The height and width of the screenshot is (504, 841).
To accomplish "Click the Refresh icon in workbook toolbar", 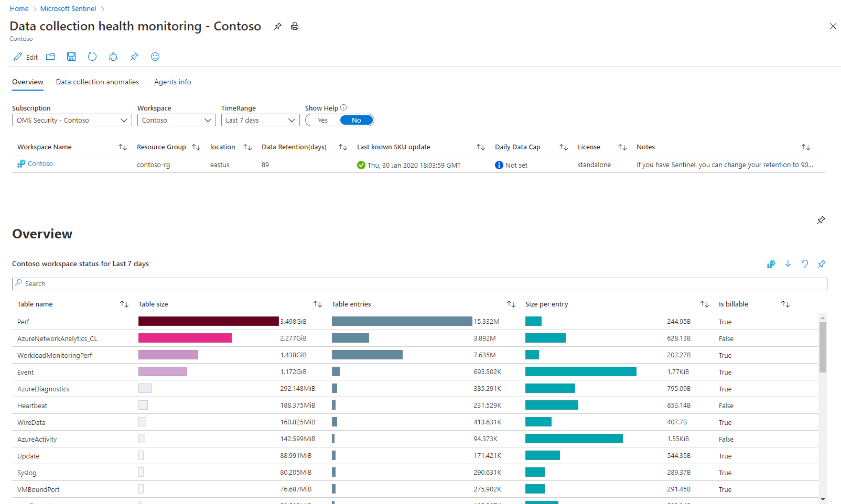I will (x=92, y=57).
